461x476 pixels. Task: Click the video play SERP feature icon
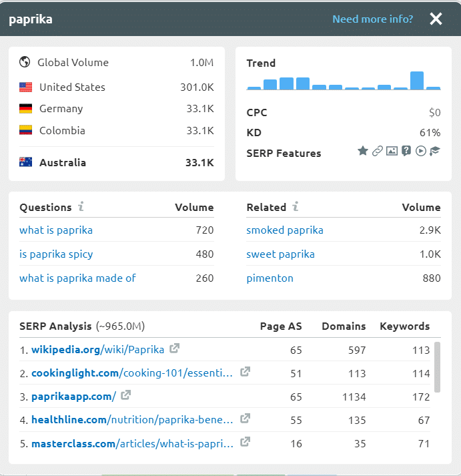(420, 152)
